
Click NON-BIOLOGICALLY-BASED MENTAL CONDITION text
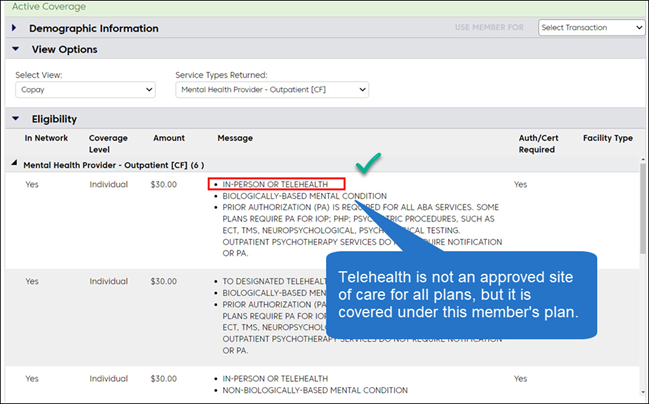tap(315, 390)
